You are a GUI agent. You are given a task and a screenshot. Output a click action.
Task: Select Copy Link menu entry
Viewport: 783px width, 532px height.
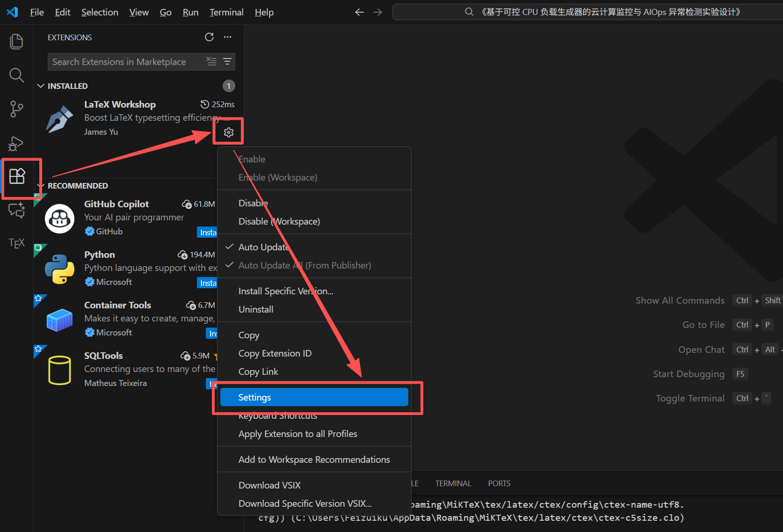(314, 372)
